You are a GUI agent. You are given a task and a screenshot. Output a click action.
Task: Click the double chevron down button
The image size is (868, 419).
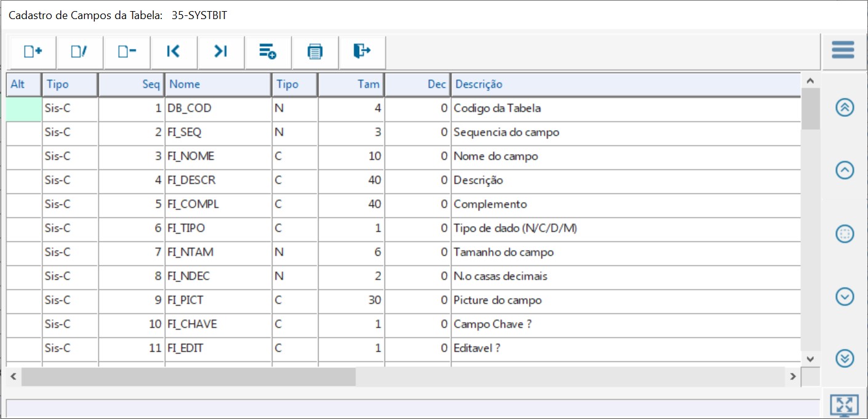coord(845,358)
